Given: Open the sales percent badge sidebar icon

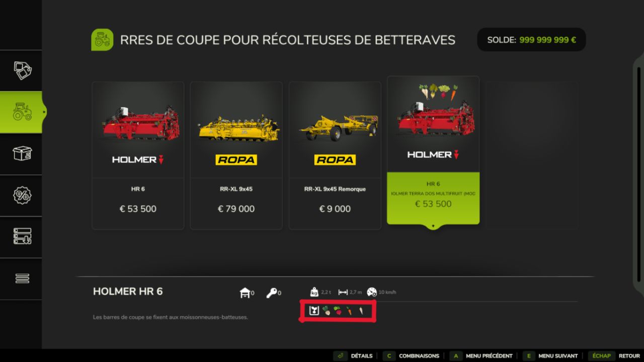Looking at the screenshot, I should click(x=22, y=195).
